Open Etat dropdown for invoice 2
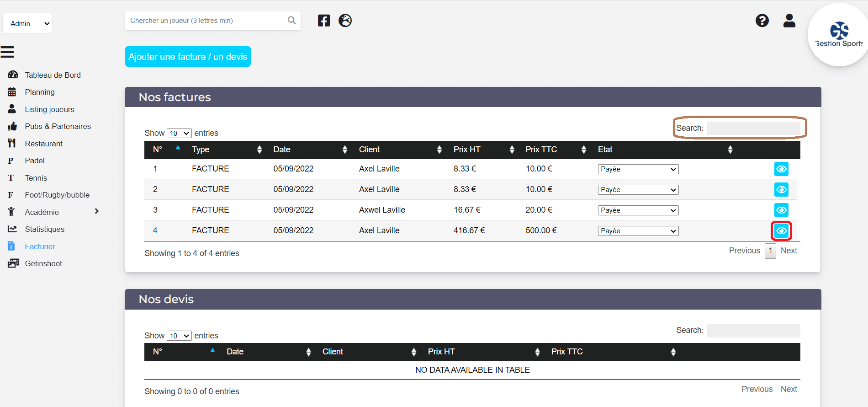 click(638, 190)
